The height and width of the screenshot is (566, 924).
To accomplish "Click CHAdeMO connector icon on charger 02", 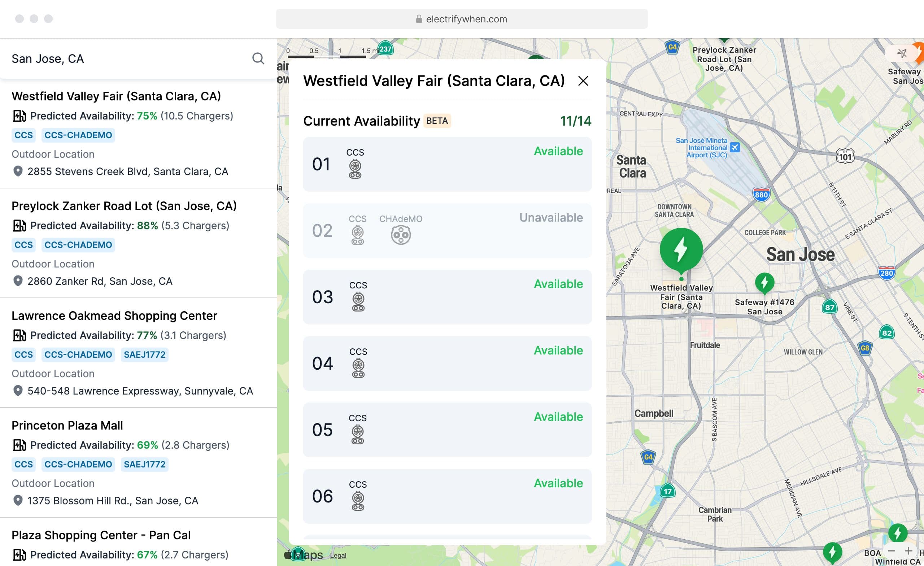I will (401, 235).
